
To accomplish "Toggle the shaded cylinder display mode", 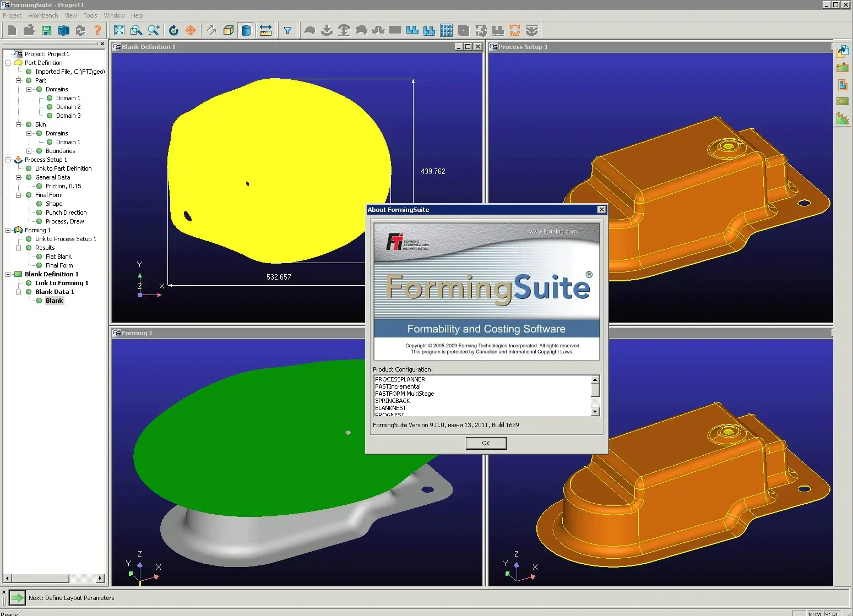I will click(x=246, y=30).
